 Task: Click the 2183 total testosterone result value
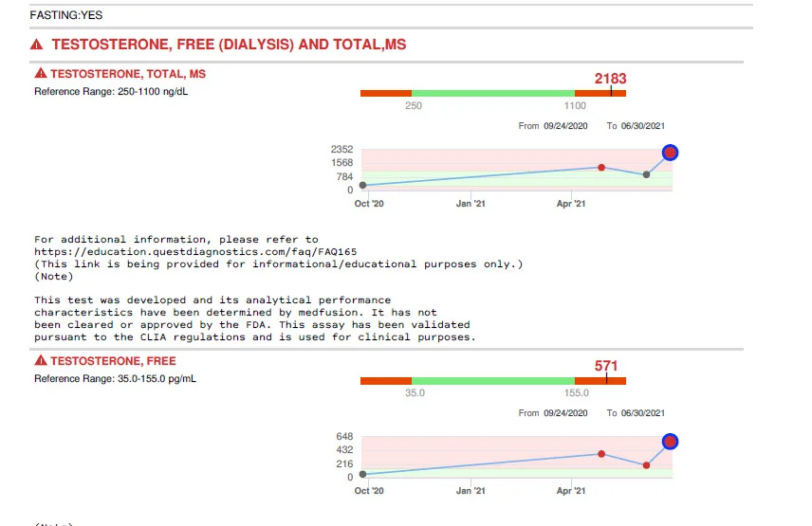click(610, 79)
